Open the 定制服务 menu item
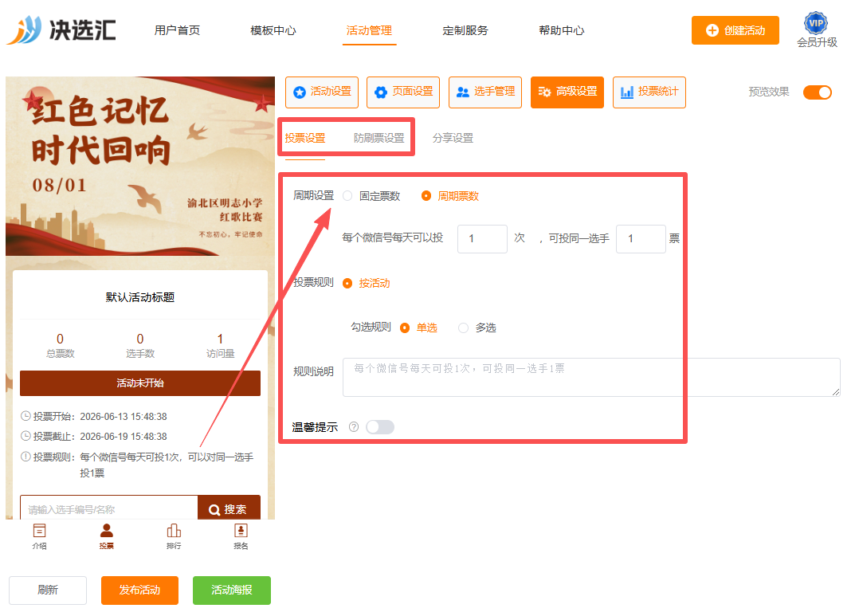Image resolution: width=859 pixels, height=616 pixels. [x=465, y=30]
